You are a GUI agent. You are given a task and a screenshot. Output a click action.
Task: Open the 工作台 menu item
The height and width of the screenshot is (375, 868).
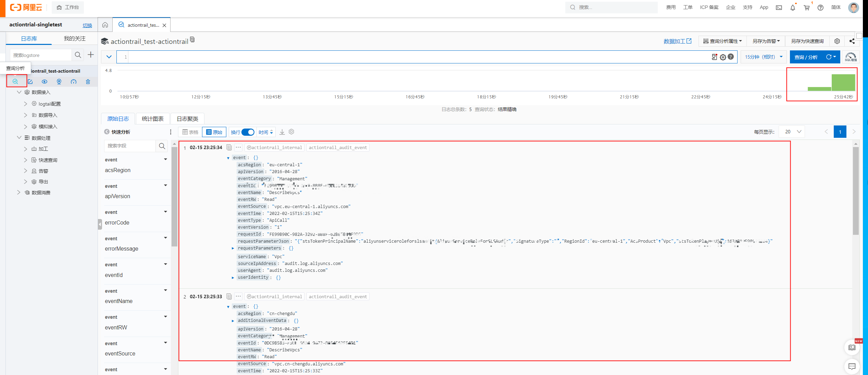click(68, 7)
